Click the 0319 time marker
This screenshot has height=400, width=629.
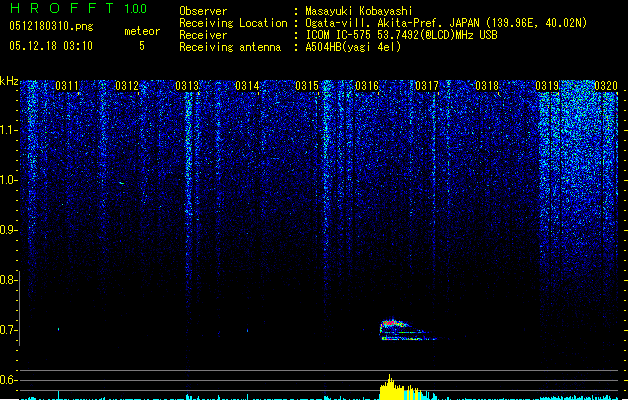click(x=547, y=86)
